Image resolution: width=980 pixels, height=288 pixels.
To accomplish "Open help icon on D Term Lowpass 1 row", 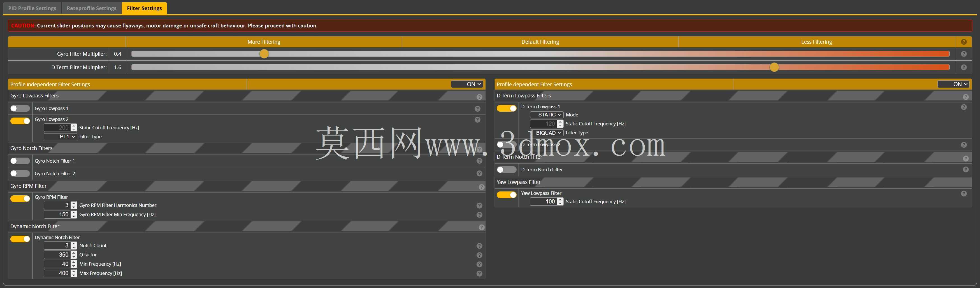I will [x=964, y=107].
